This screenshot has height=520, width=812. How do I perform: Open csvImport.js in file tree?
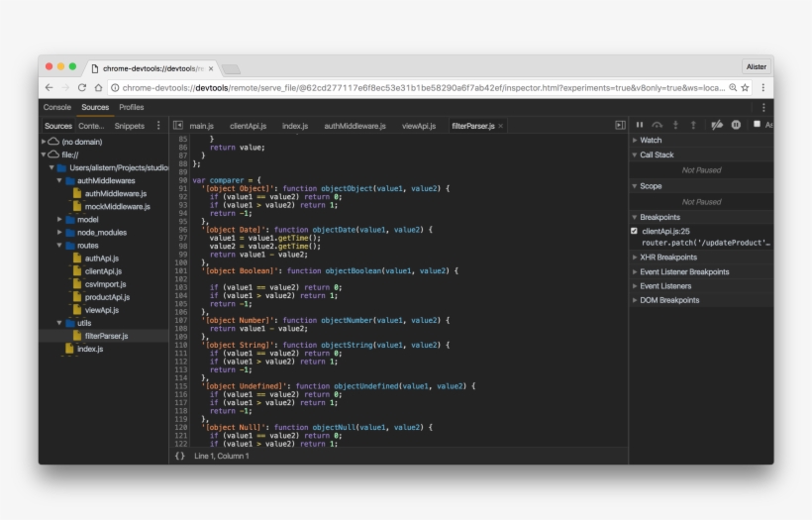coord(105,284)
